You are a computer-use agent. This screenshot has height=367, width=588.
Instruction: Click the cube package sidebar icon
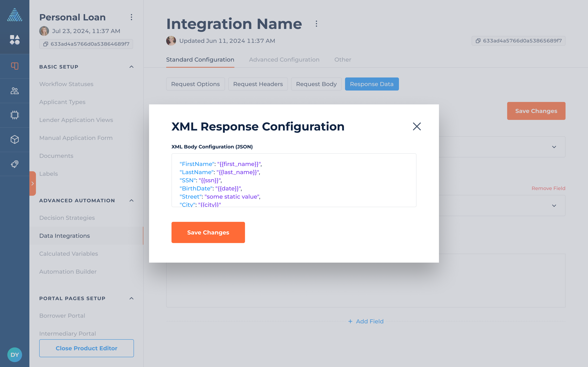[x=14, y=140]
